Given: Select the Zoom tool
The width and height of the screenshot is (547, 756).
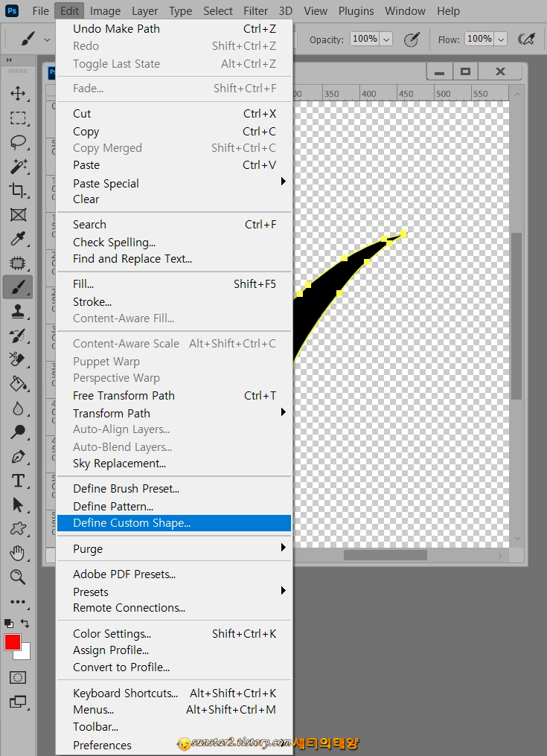Looking at the screenshot, I should (x=18, y=577).
